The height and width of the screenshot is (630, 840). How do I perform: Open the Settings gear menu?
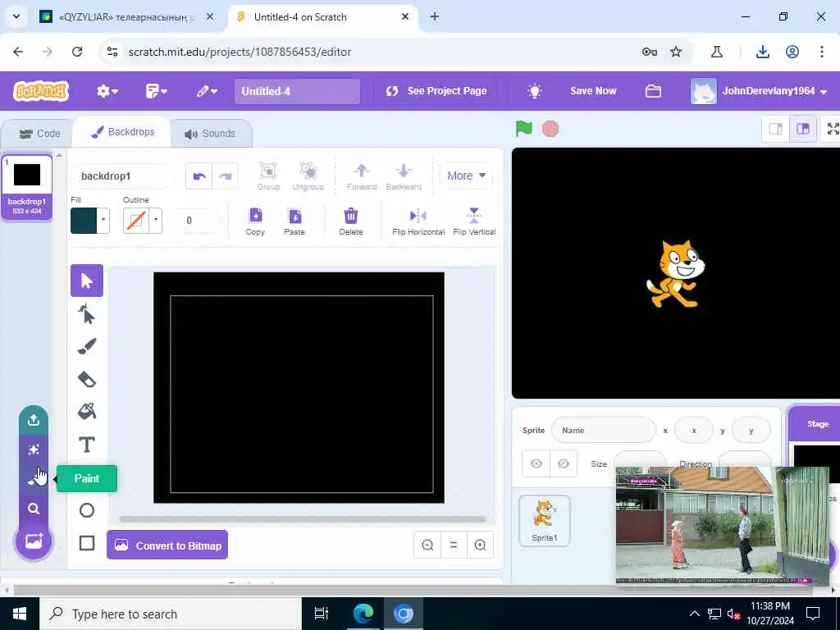click(x=107, y=91)
